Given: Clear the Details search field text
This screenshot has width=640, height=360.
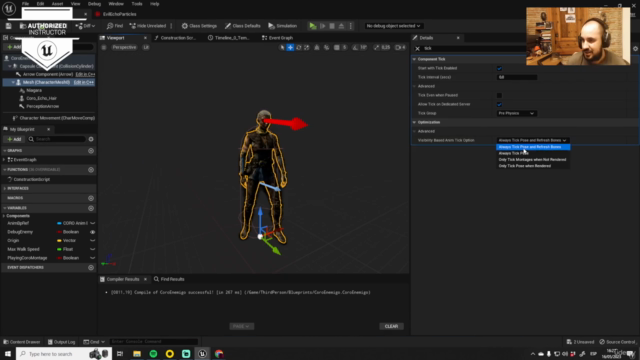Looking at the screenshot, I should click(x=417, y=49).
